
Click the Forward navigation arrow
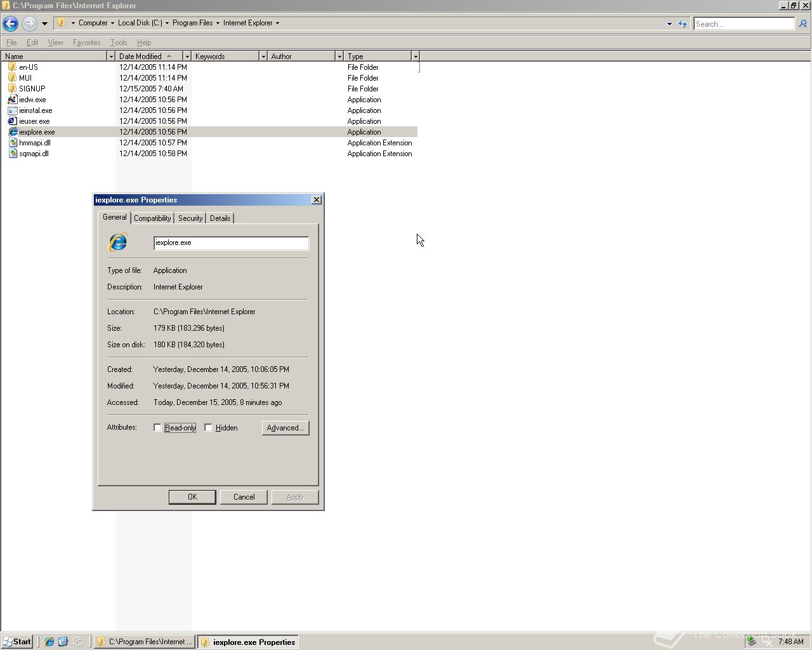point(29,23)
